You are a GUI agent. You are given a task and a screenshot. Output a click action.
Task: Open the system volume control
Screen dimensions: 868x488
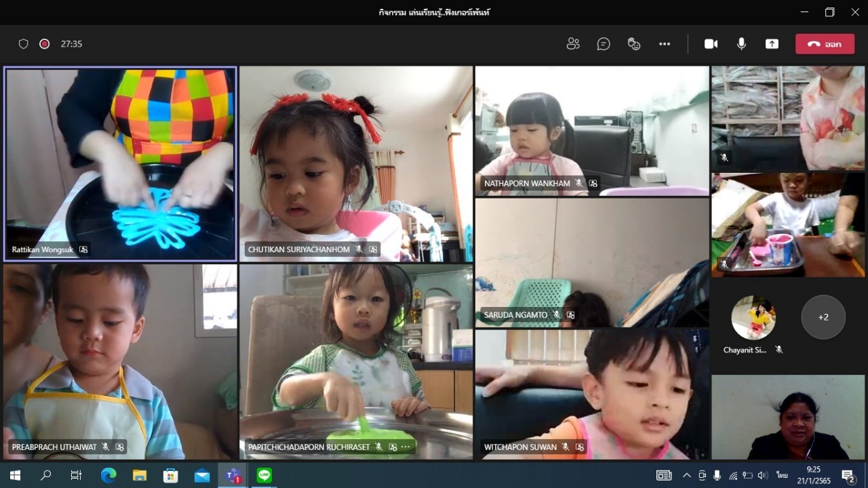[x=763, y=476]
